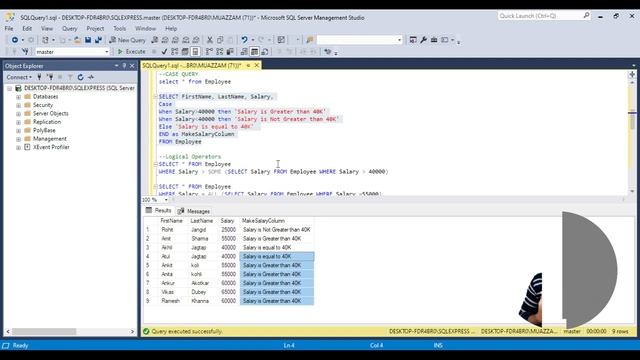Image resolution: width=640 pixels, height=360 pixels.
Task: Open the Connect dropdown in Object Explorer
Action: coord(19,77)
